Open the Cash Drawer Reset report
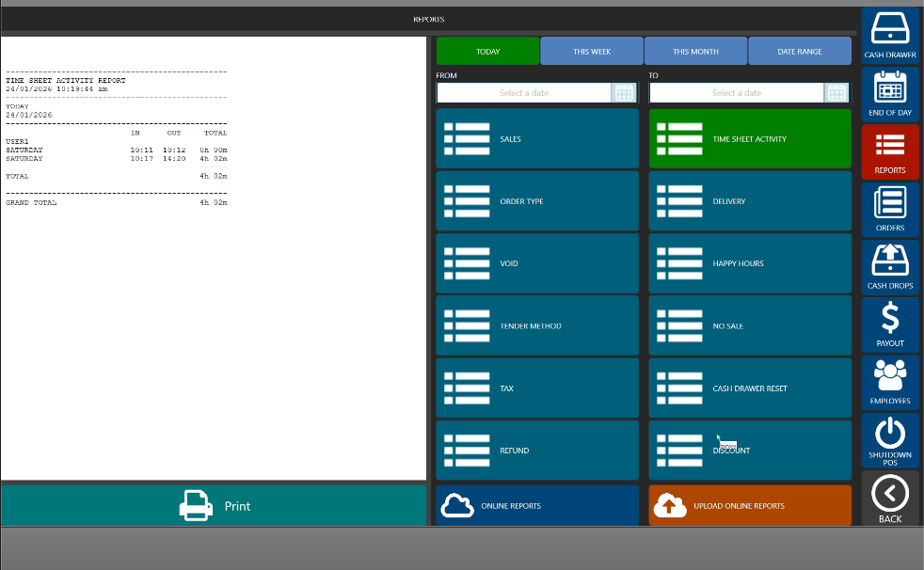This screenshot has width=924, height=570. click(x=750, y=388)
